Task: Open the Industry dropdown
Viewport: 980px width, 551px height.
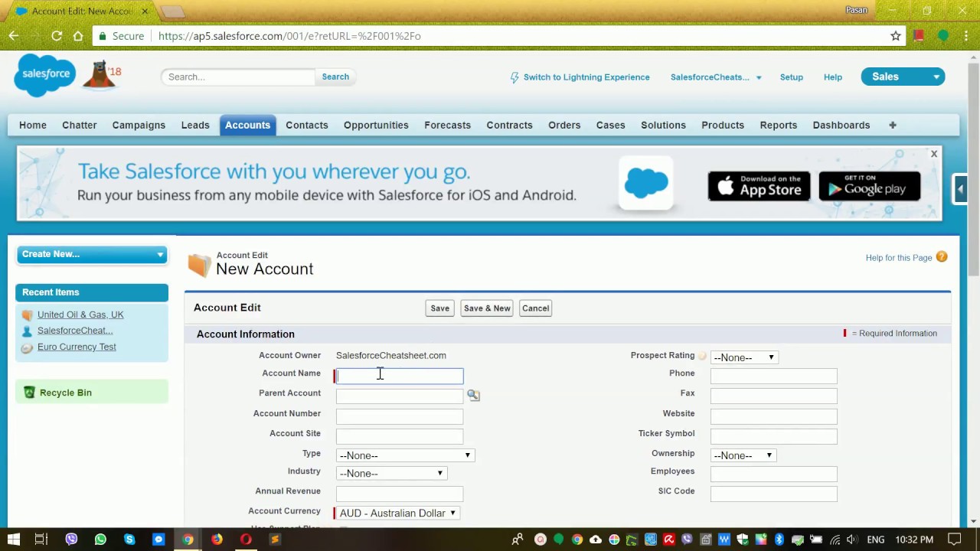Action: [391, 473]
